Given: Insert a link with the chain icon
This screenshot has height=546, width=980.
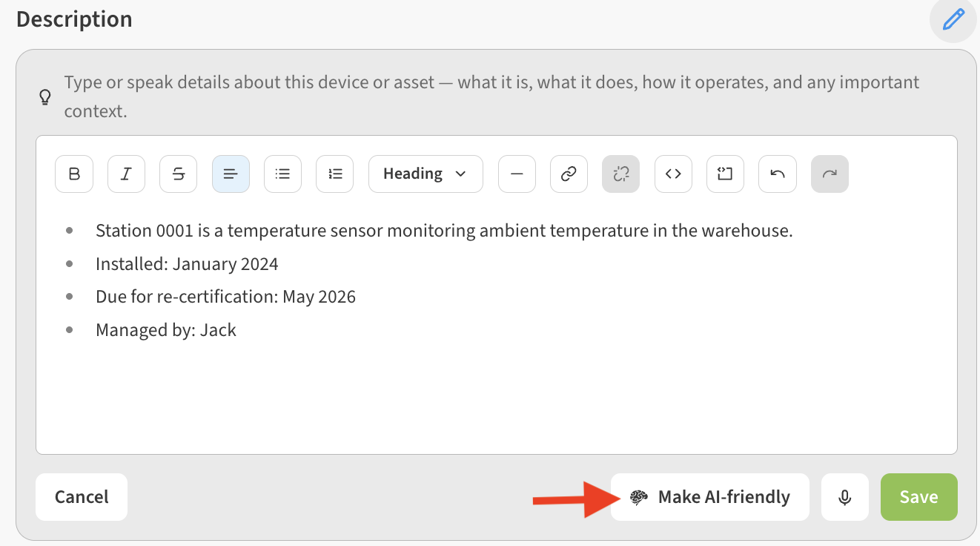Looking at the screenshot, I should point(569,174).
